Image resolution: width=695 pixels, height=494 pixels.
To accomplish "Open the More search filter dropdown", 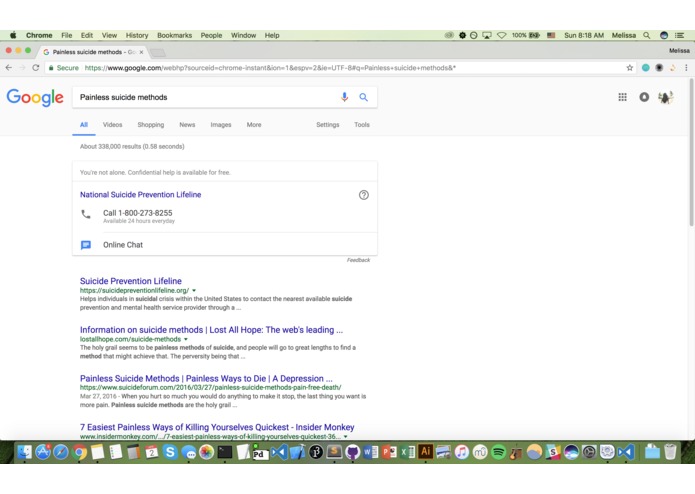I will (254, 125).
